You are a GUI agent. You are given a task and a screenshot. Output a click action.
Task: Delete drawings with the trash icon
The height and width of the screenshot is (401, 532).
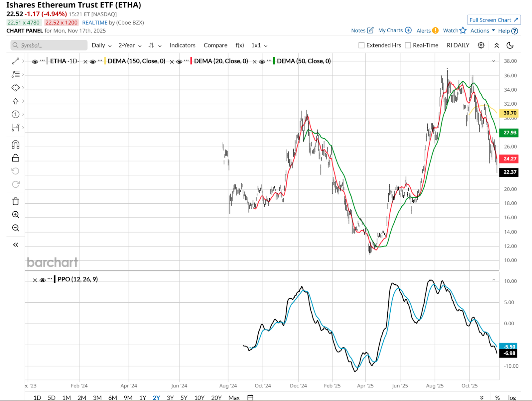coord(16,201)
